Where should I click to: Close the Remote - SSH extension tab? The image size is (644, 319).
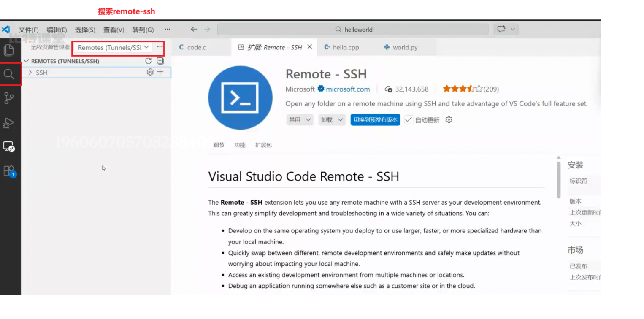click(310, 47)
